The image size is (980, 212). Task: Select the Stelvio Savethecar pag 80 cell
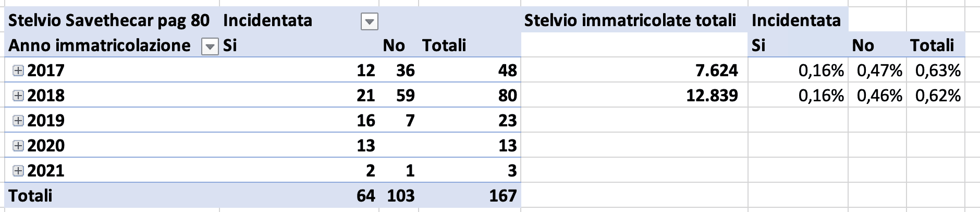tap(109, 20)
